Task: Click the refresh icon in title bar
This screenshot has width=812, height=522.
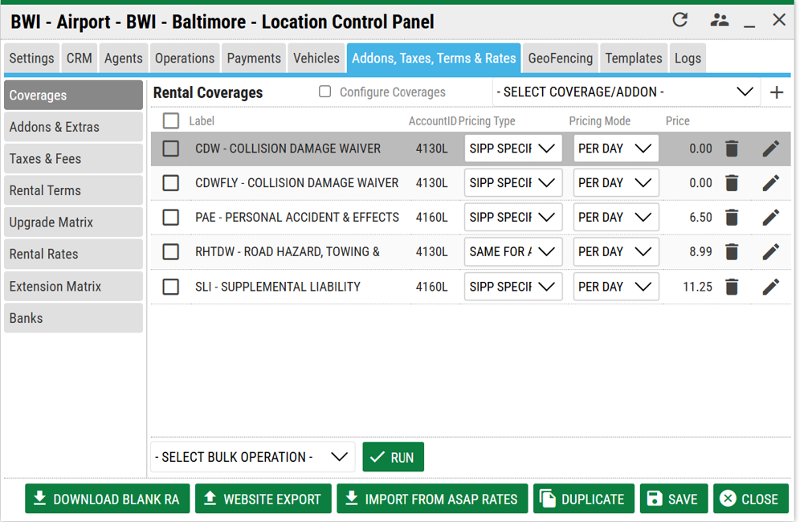Action: 679,20
